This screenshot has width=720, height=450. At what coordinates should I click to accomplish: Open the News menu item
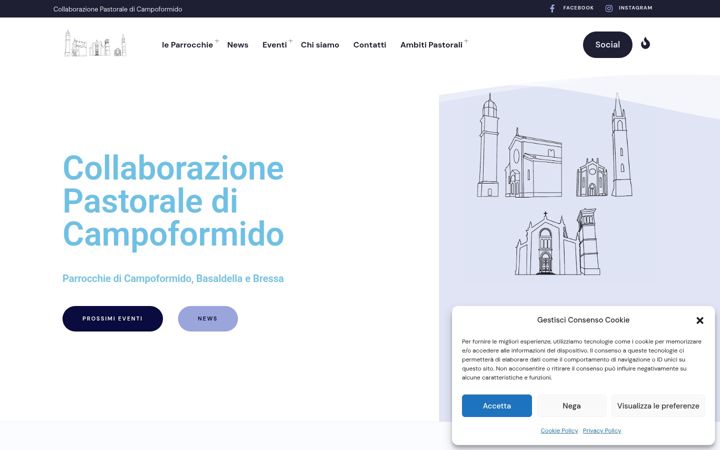click(237, 45)
